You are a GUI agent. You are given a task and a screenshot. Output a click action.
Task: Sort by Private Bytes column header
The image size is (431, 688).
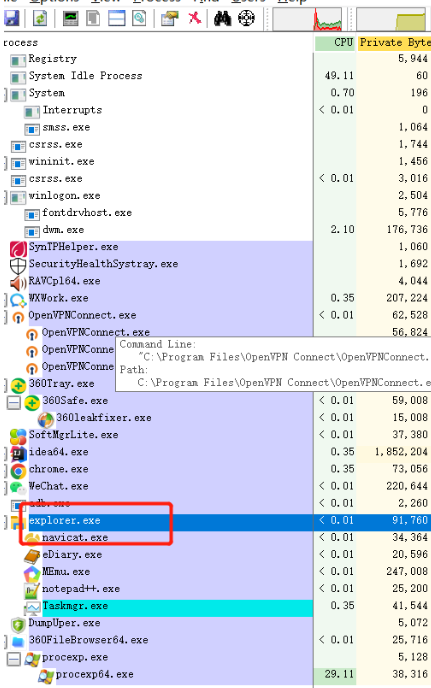tap(394, 43)
